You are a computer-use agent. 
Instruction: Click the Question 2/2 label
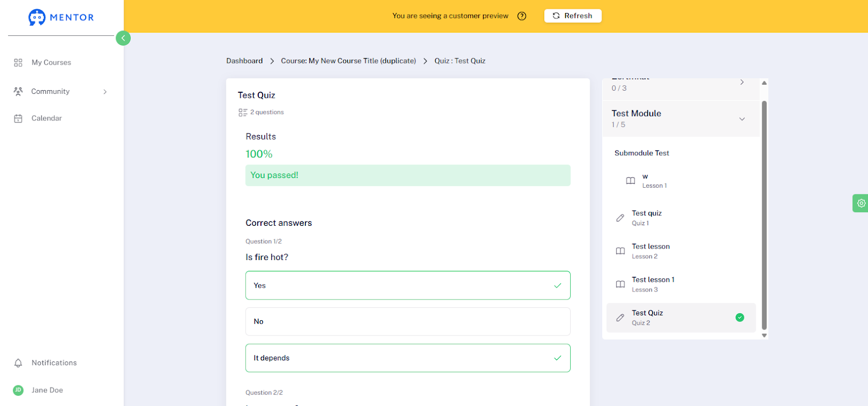(264, 392)
